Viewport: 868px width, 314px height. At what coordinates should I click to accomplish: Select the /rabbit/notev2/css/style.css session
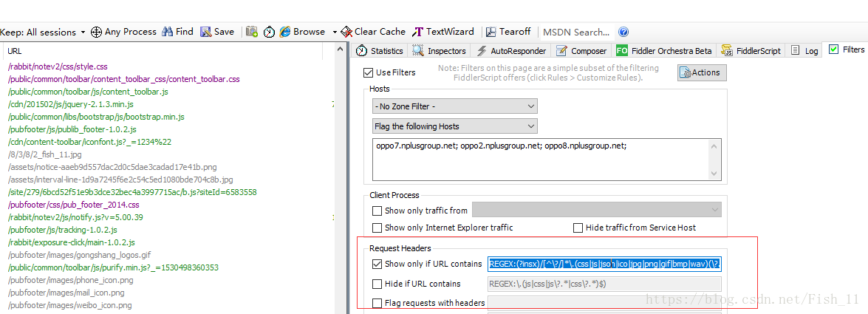coord(58,66)
